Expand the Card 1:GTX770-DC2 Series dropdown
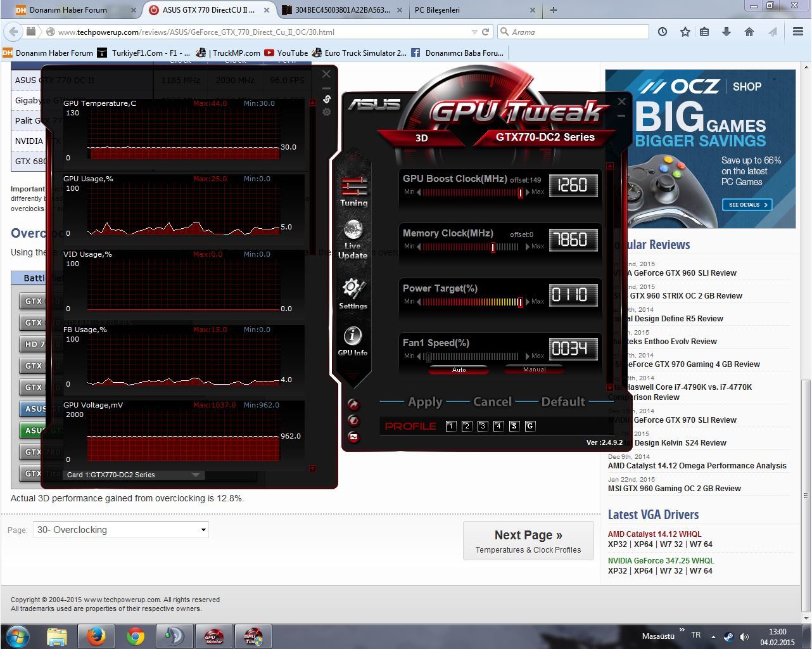 point(134,475)
